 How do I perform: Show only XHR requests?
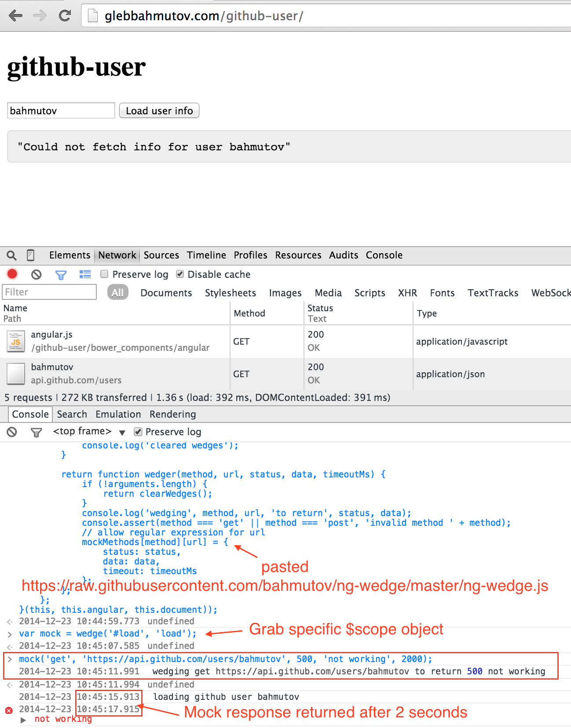click(407, 293)
